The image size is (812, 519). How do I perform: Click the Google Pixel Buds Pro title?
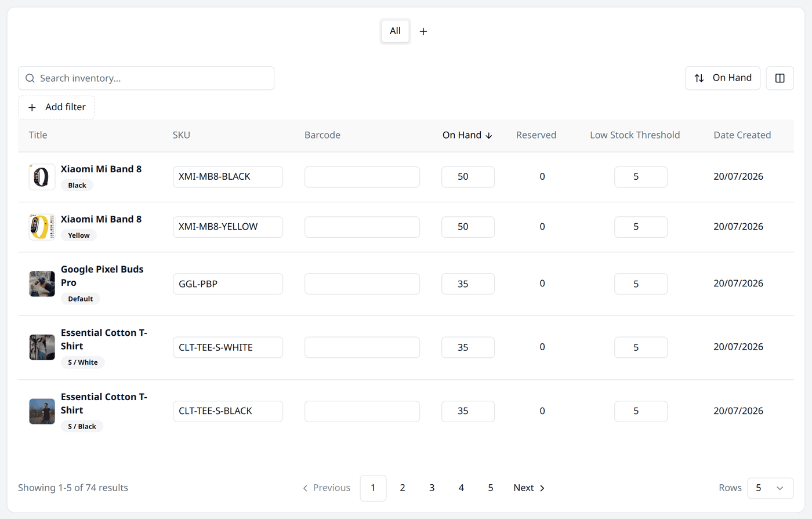(x=102, y=276)
